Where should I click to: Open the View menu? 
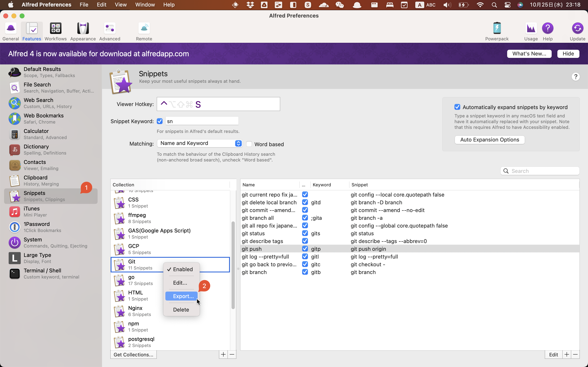120,5
